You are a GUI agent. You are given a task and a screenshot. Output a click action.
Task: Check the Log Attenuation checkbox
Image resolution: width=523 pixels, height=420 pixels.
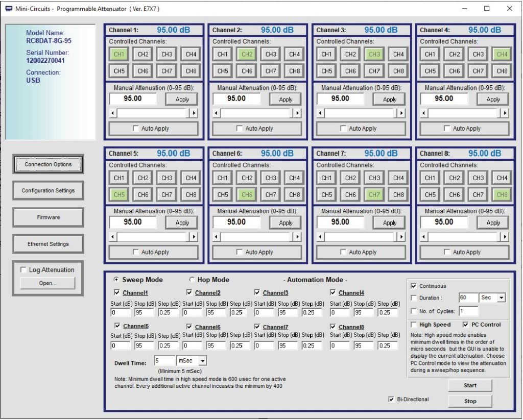tap(23, 270)
